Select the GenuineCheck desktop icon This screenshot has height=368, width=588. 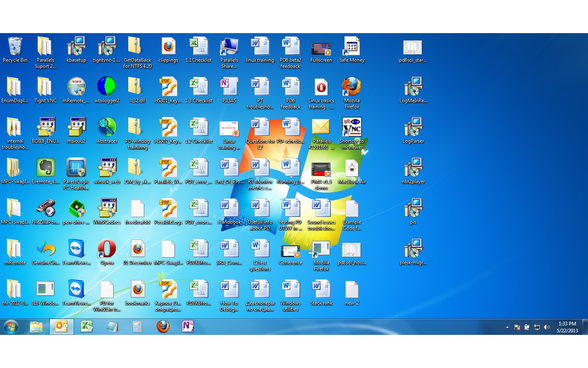(x=45, y=249)
